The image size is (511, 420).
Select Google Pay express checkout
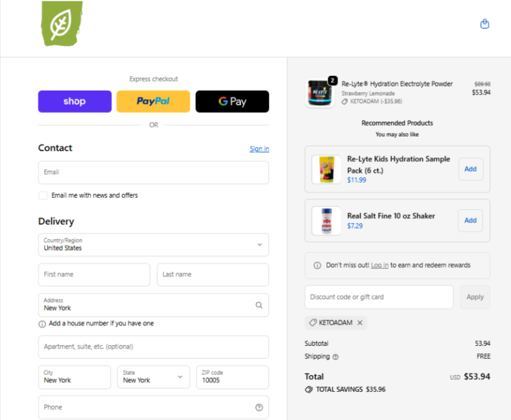click(232, 101)
